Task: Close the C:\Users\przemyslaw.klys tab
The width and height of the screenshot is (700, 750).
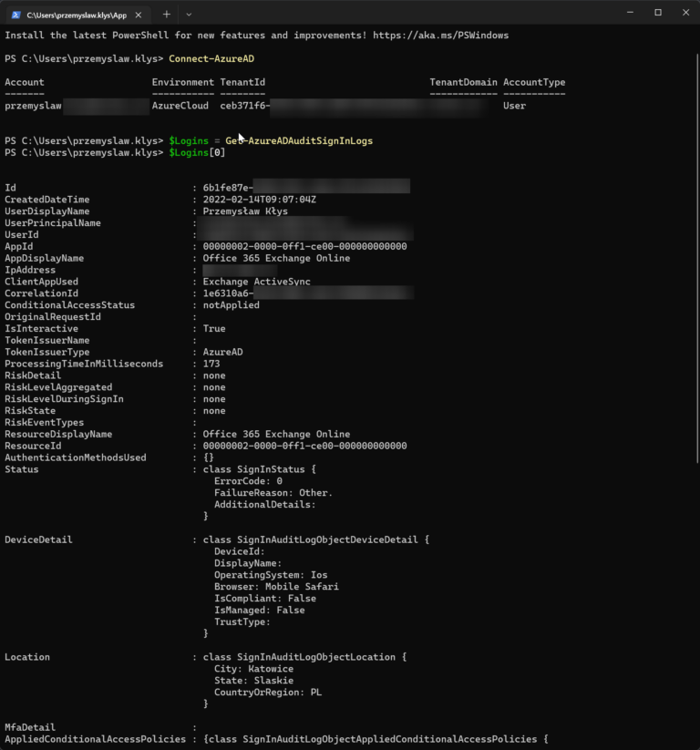Action: pos(139,15)
